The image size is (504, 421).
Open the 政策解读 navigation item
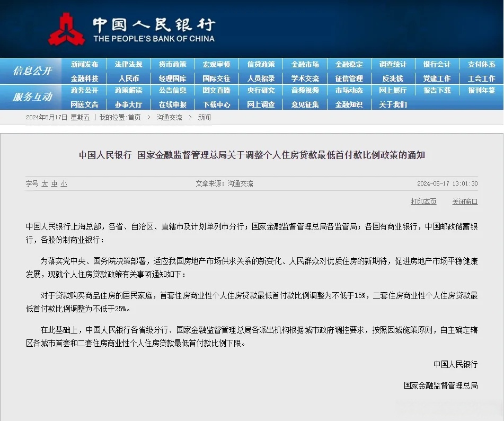tap(128, 91)
